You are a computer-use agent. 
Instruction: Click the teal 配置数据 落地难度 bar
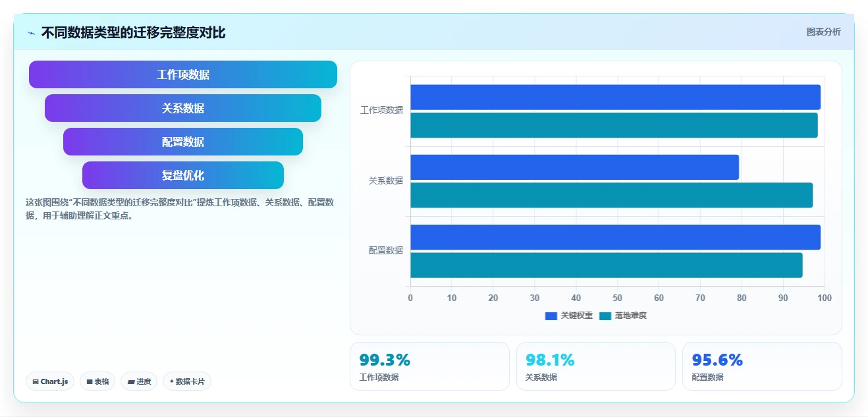(607, 265)
